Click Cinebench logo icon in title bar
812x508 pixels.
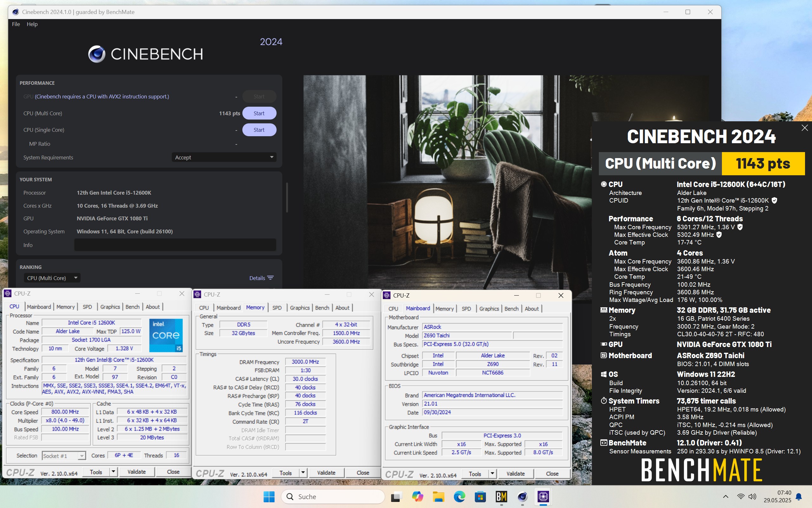tap(16, 12)
